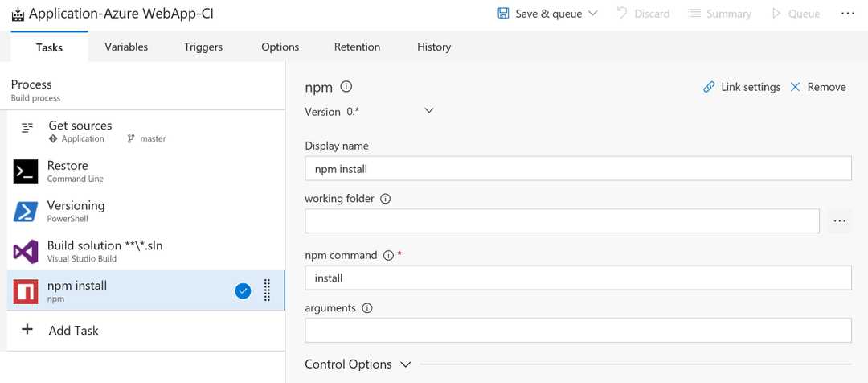Click the arguments info icon
This screenshot has width=868, height=383.
pyautogui.click(x=367, y=308)
